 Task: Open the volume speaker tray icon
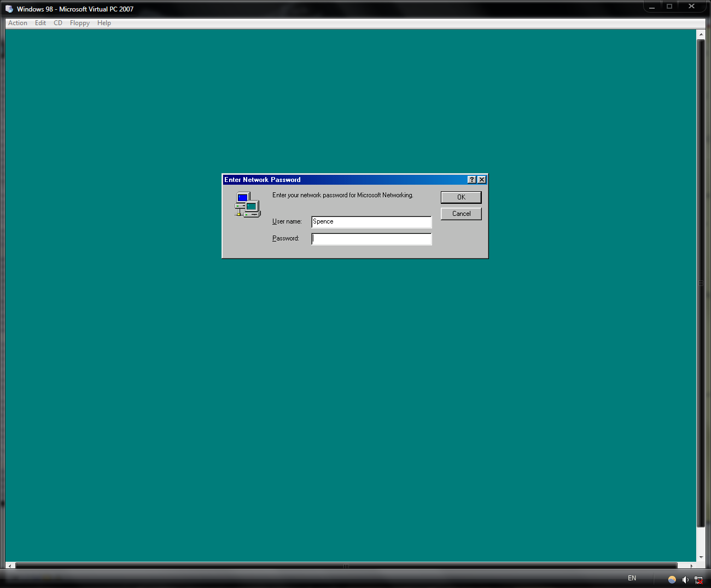click(685, 580)
